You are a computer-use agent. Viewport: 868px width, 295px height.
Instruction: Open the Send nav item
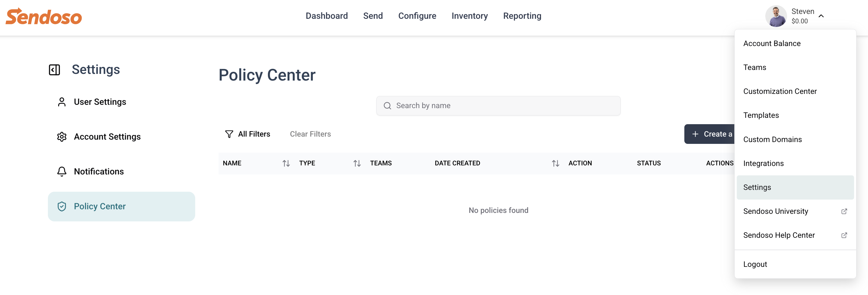(373, 16)
